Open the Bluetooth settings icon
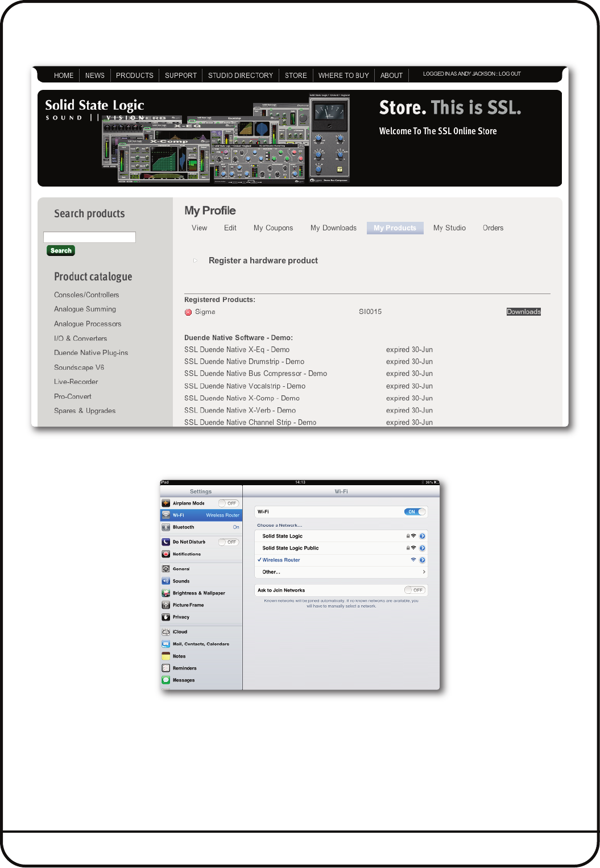Viewport: 600px width, 868px height. pyautogui.click(x=166, y=527)
